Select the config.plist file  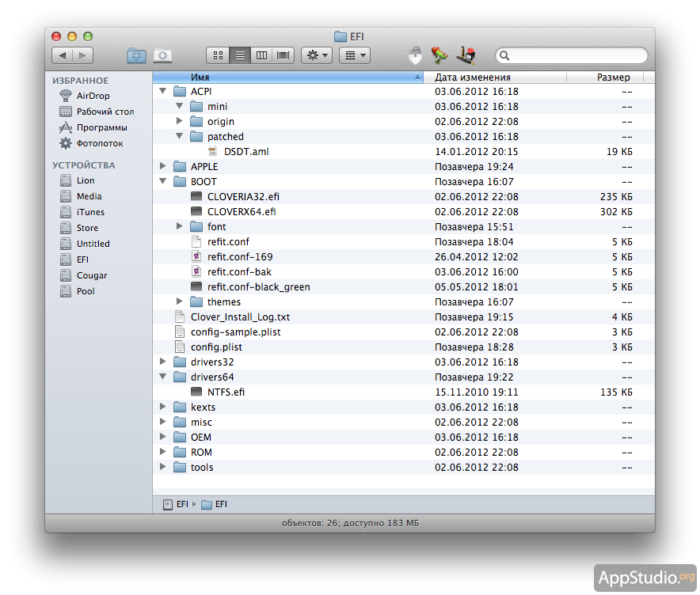[404, 347]
